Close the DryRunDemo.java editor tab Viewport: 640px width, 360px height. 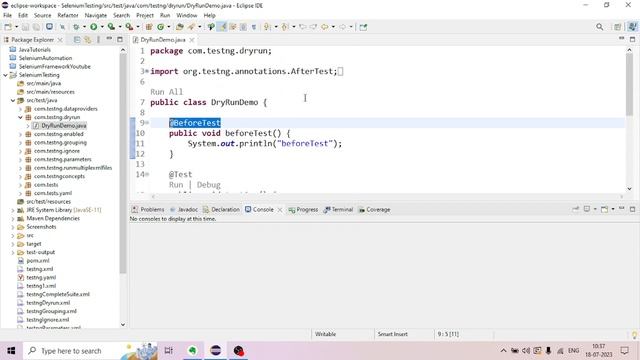click(191, 40)
